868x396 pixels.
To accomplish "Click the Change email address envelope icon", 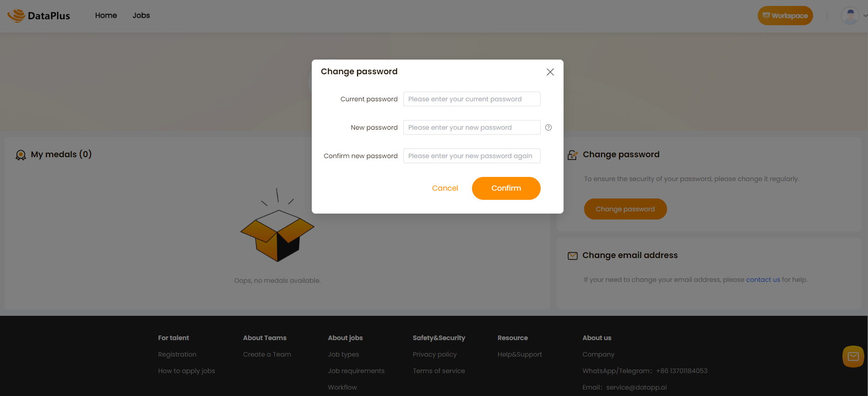I will (x=573, y=256).
